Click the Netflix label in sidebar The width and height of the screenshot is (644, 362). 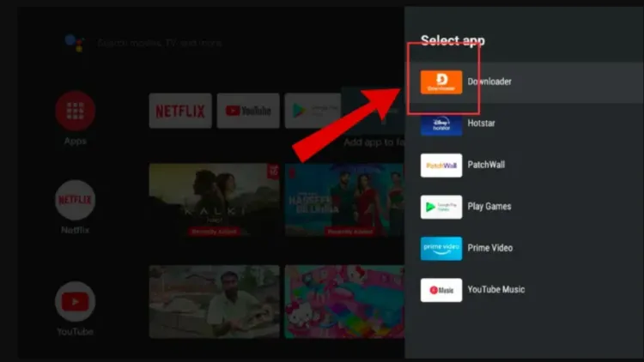pyautogui.click(x=76, y=230)
